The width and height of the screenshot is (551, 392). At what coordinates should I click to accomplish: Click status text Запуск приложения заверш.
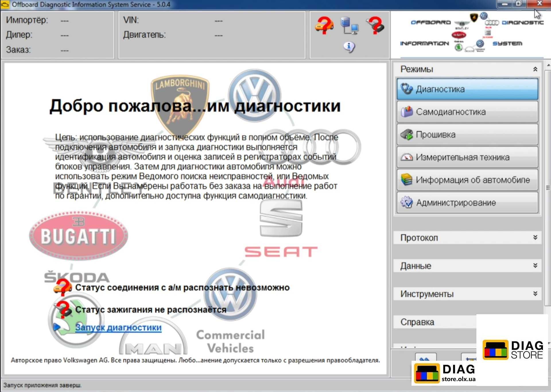tap(42, 385)
